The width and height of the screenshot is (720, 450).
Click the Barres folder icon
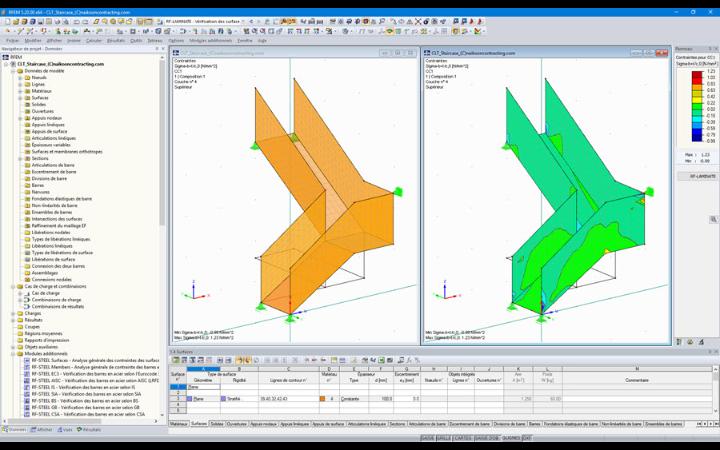point(27,186)
